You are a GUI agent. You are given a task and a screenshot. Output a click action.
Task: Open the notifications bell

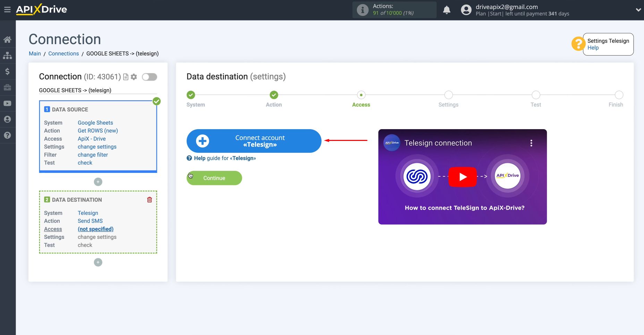(x=447, y=10)
